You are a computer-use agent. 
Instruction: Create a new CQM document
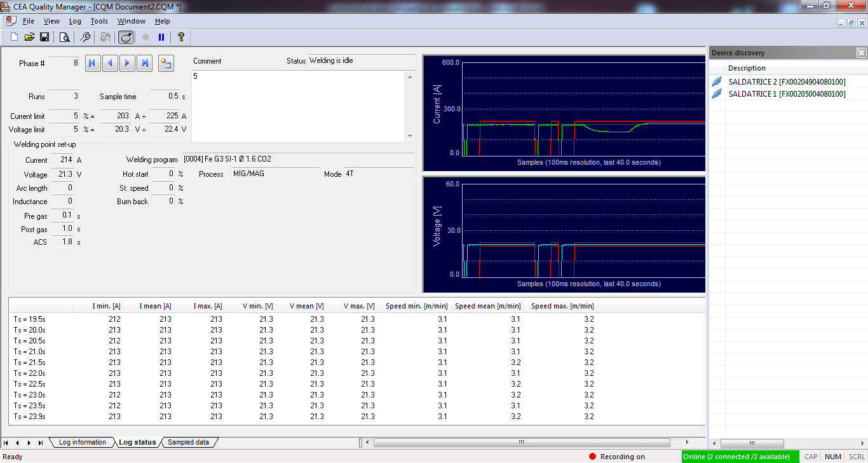(x=13, y=37)
